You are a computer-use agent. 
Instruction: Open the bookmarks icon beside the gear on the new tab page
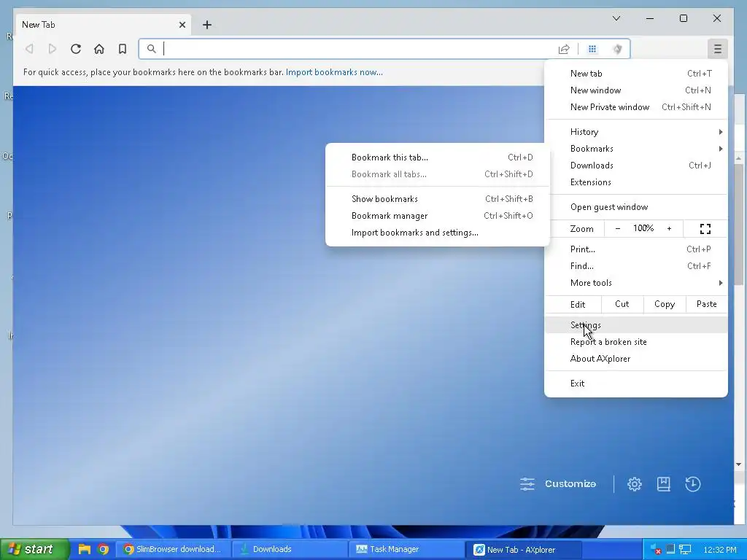coord(664,484)
